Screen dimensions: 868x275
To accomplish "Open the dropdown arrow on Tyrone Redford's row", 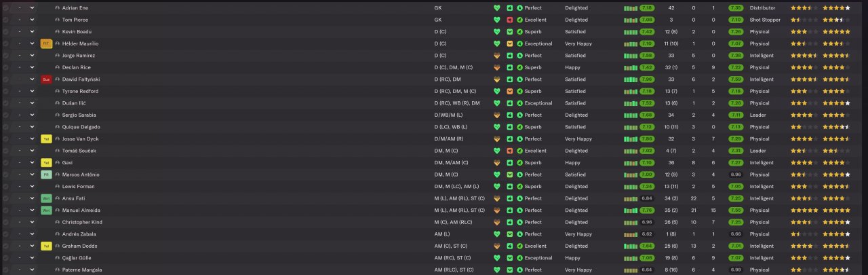I will (x=32, y=91).
